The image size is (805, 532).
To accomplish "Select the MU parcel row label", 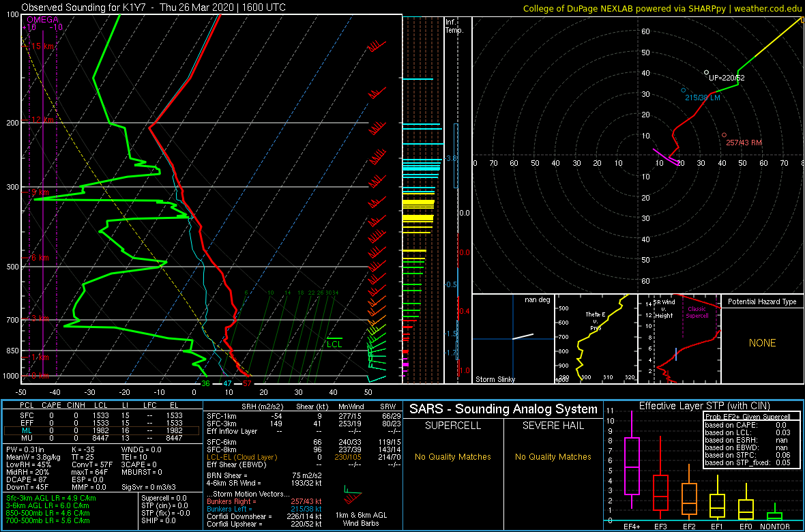I will pos(27,439).
